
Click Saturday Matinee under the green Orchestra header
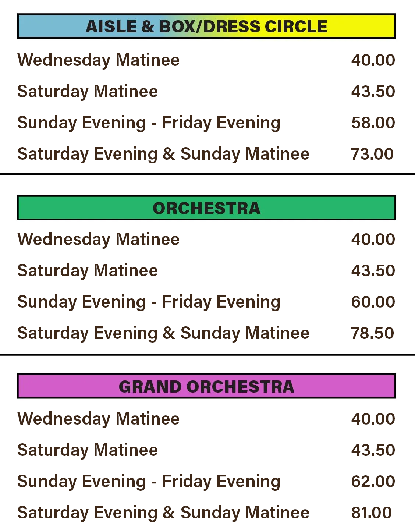(88, 270)
